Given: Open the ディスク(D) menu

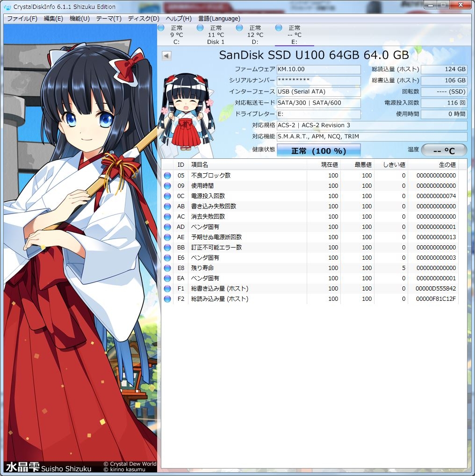Looking at the screenshot, I should (x=144, y=19).
